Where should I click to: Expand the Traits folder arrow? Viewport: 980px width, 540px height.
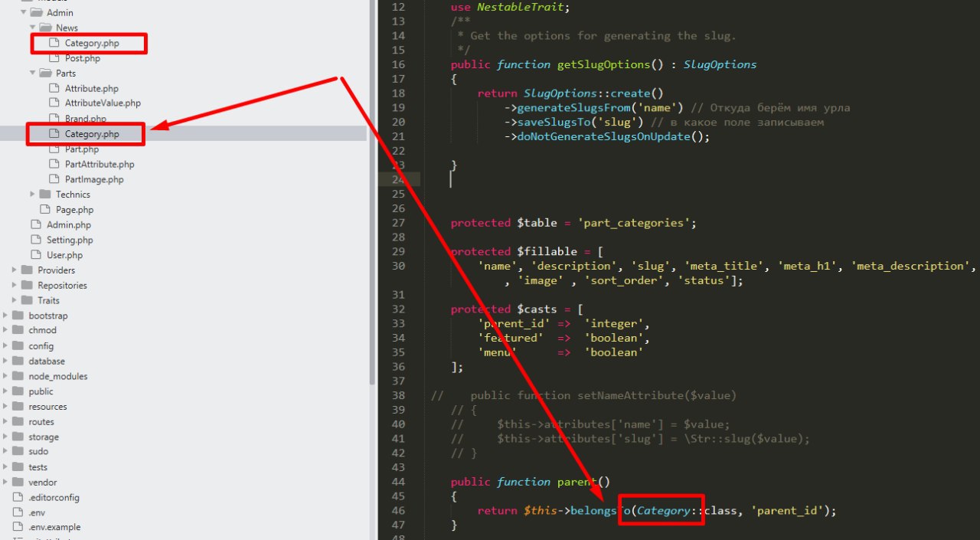pos(15,300)
